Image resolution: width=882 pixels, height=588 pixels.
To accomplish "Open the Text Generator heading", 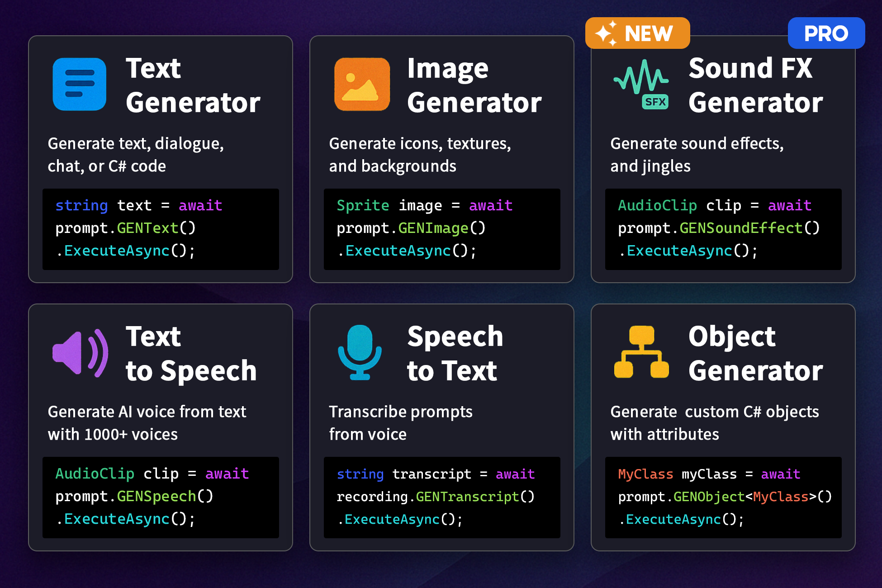I will (193, 85).
